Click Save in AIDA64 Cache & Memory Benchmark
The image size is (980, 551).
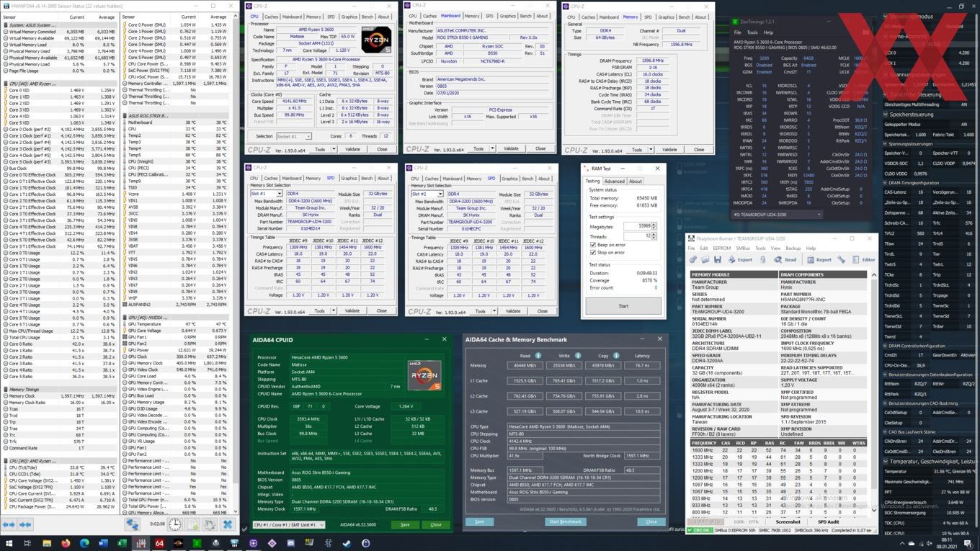(479, 521)
